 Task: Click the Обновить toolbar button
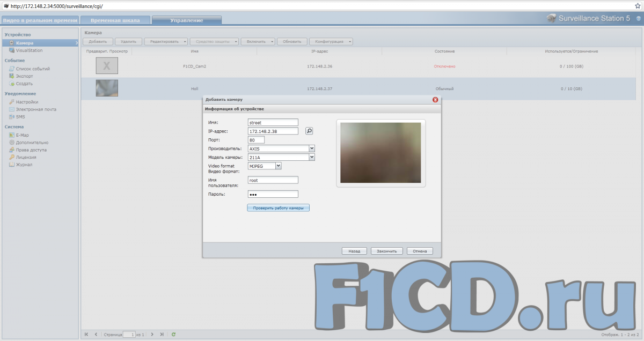(x=292, y=41)
